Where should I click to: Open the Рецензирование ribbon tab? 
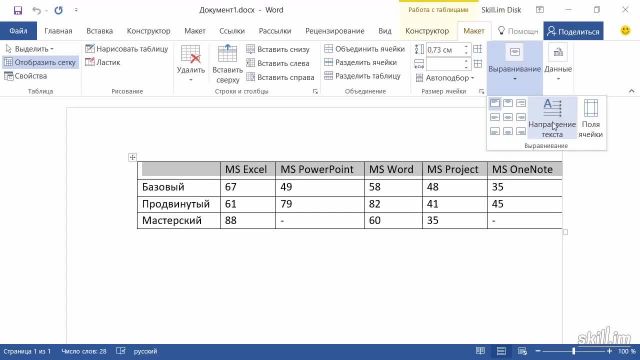[x=335, y=31]
